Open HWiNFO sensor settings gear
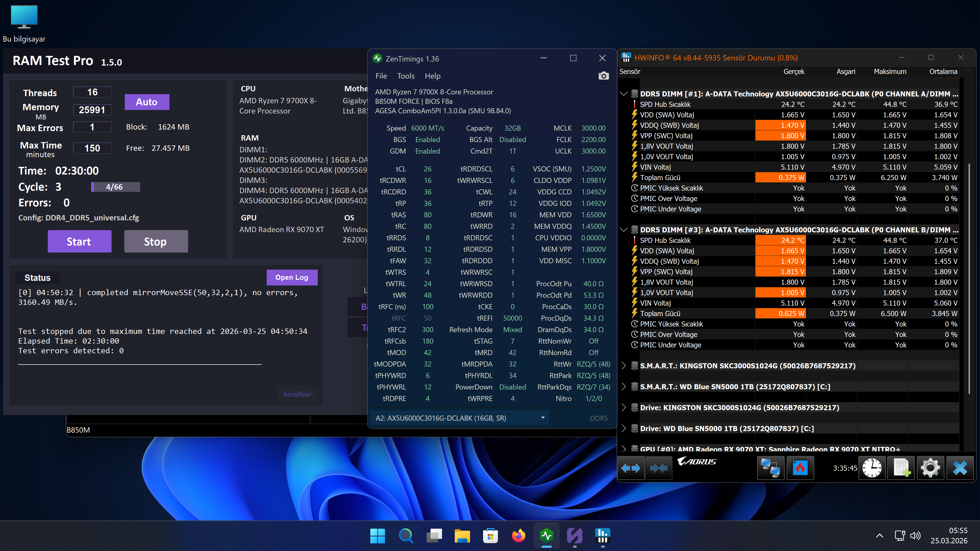The height and width of the screenshot is (551, 980). coord(930,468)
